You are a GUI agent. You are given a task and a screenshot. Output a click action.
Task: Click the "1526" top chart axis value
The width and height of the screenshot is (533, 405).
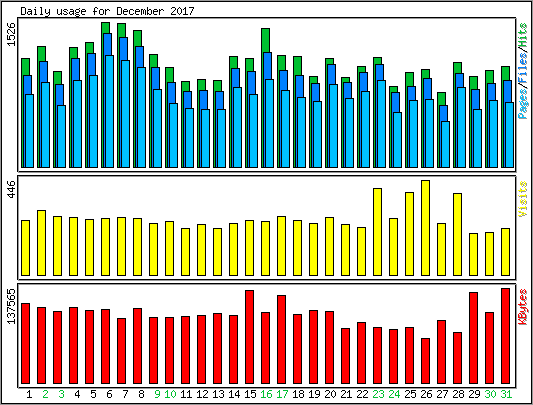11,35
